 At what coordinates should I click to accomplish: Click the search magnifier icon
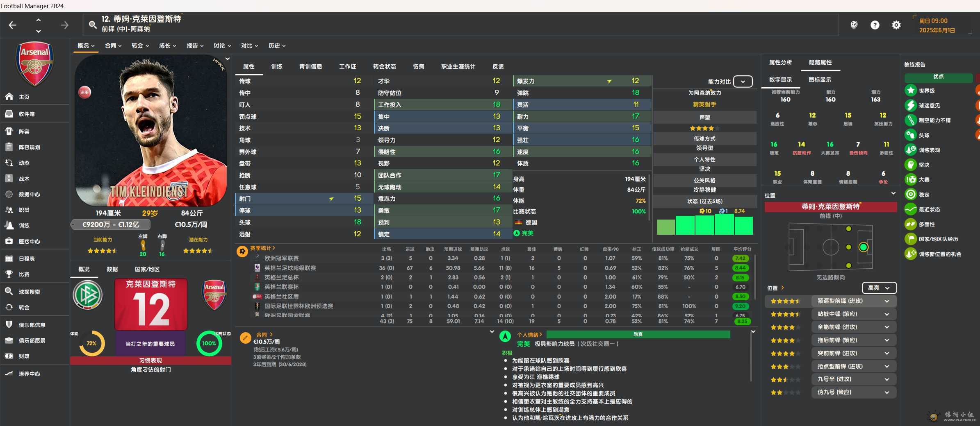point(93,25)
